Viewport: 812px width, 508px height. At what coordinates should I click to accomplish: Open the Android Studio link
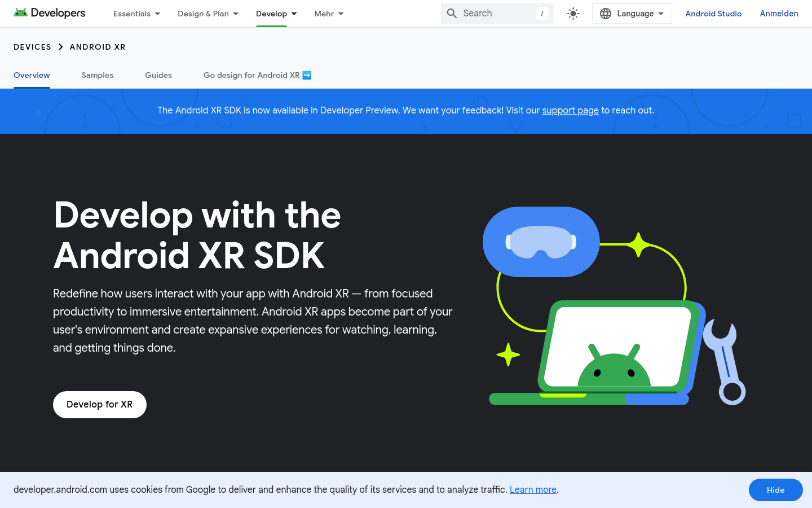coord(713,14)
